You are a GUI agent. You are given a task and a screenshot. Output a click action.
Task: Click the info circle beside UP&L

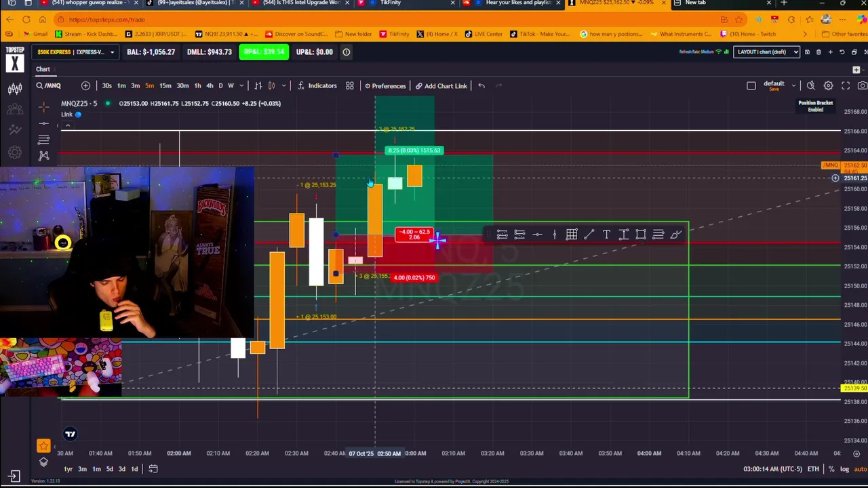pyautogui.click(x=346, y=52)
